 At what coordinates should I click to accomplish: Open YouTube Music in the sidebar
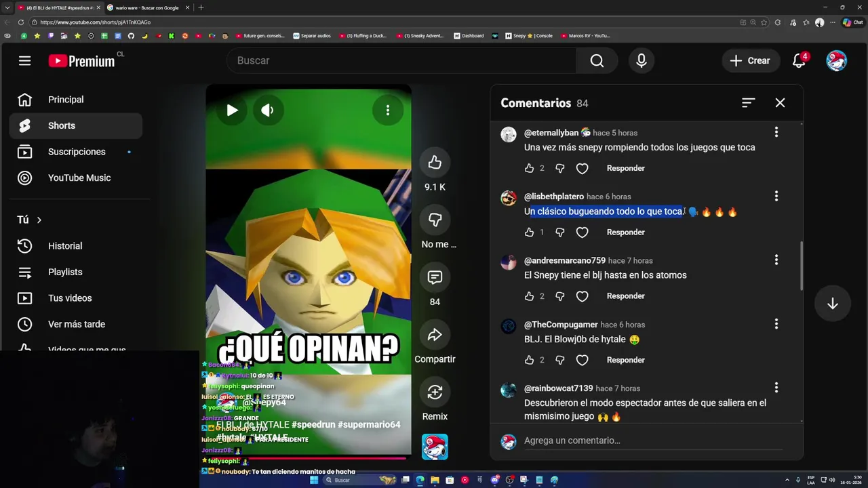coord(76,178)
